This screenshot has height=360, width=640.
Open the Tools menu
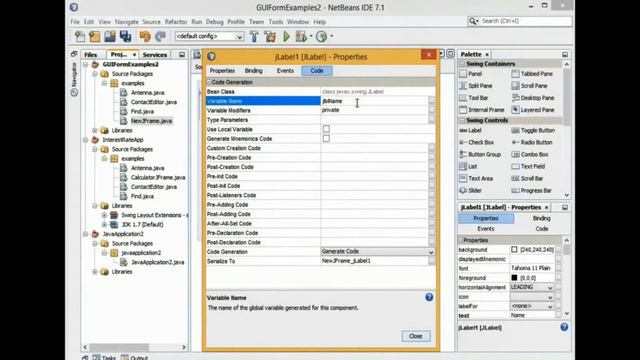click(x=276, y=22)
